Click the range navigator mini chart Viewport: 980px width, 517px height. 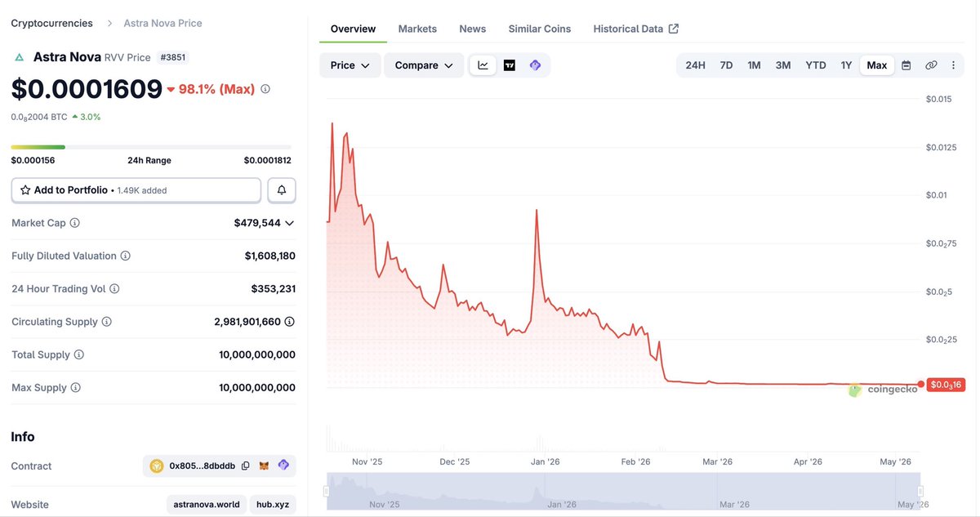click(x=623, y=491)
